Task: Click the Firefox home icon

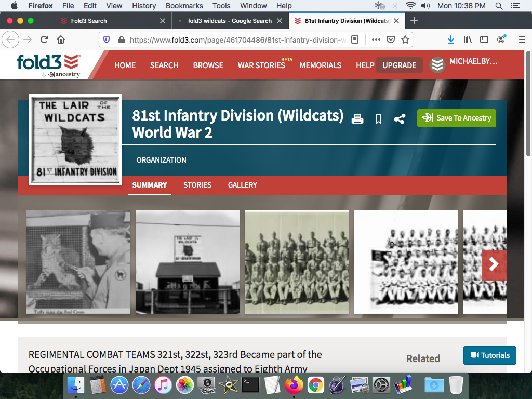Action: (61, 39)
